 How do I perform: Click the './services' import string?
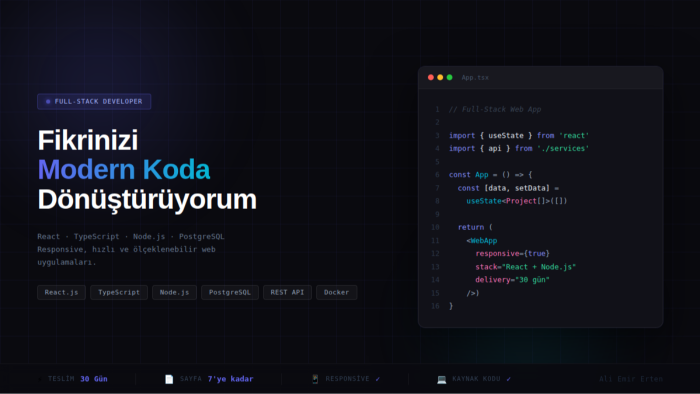coord(563,149)
